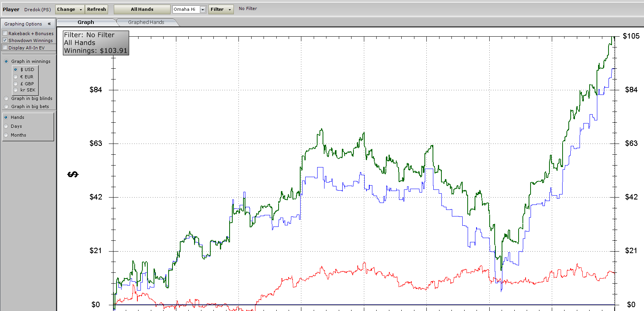Click the No Filter status text
Screen dimensions: 644x311
point(248,8)
